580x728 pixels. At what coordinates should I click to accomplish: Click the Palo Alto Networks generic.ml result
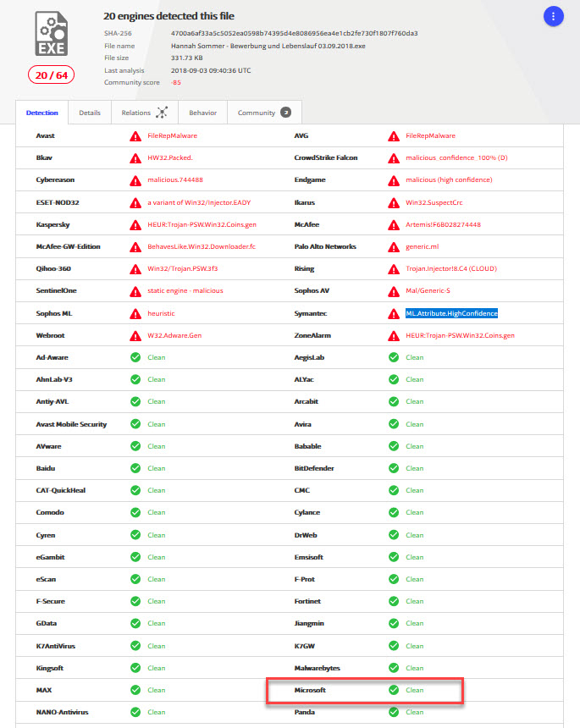point(423,246)
